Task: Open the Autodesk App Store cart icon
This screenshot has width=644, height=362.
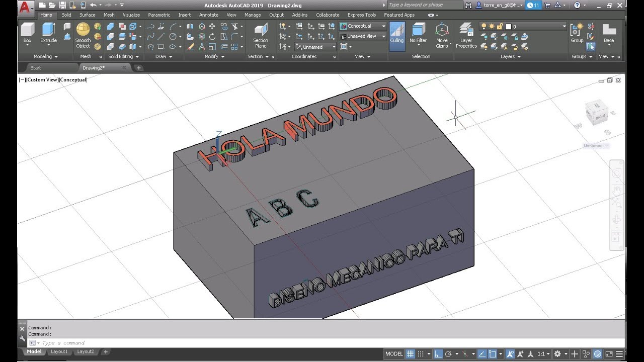Action: tap(547, 5)
